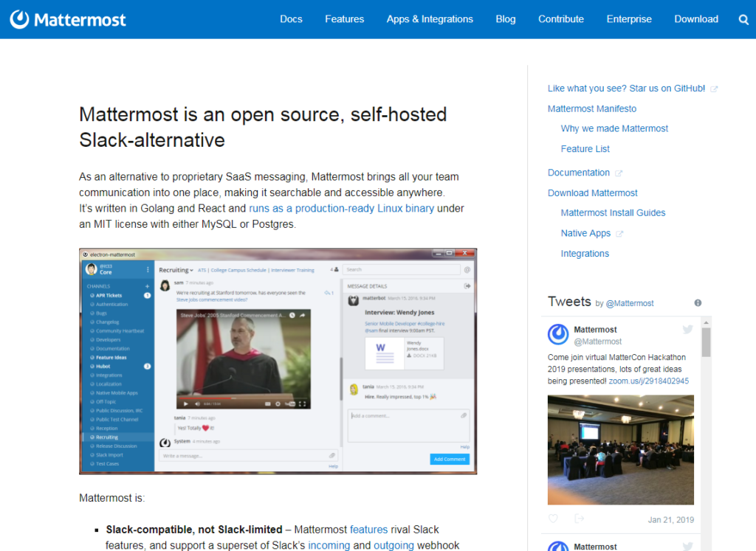Follow the production-ready Linux binary link
Screen dimensions: 756x551
341,208
